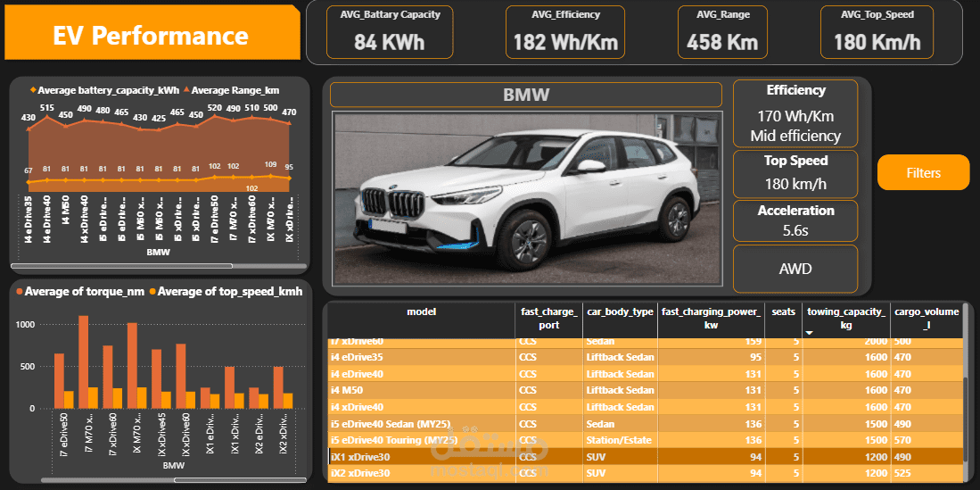Open the orange Filters button
Screen dimensions: 980x490
923,172
